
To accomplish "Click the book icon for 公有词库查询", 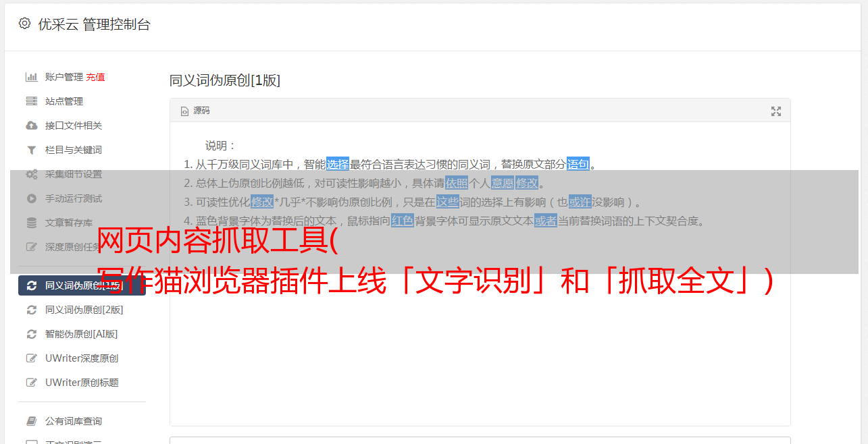I will [x=31, y=421].
